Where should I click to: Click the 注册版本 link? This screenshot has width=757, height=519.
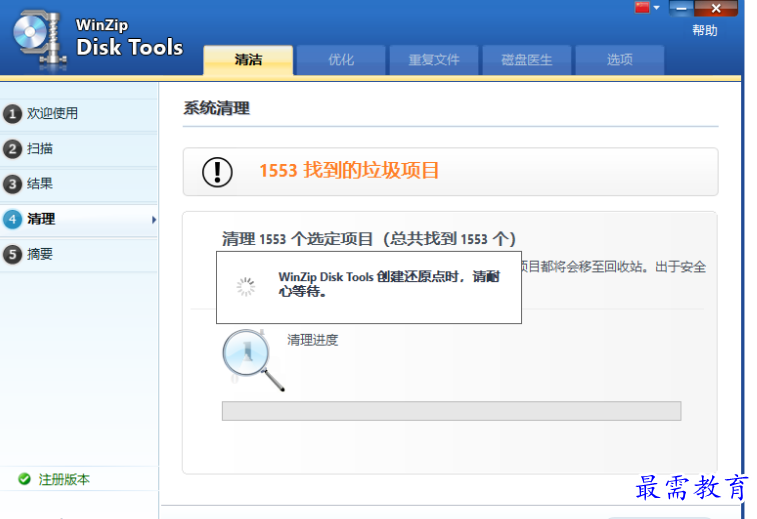pyautogui.click(x=64, y=479)
